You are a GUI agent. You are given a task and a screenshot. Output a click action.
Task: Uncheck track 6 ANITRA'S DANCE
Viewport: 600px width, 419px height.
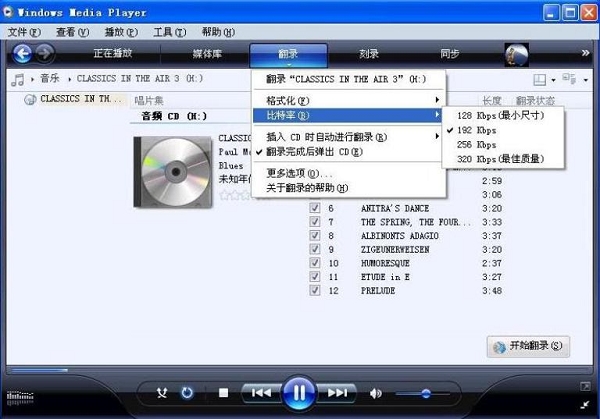pos(314,209)
